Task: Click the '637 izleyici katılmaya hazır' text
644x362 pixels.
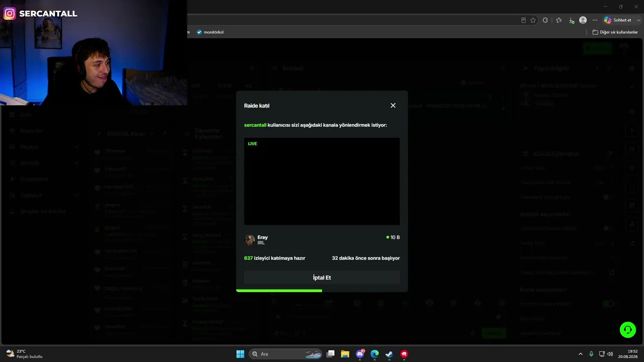Action: coord(275,258)
